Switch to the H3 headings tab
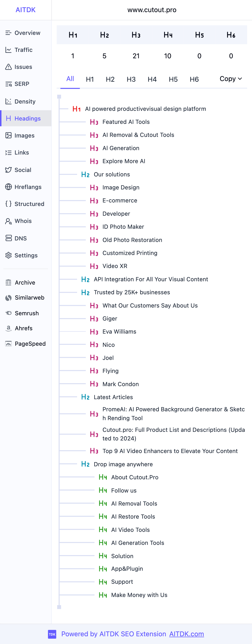252x644 pixels. pos(131,79)
